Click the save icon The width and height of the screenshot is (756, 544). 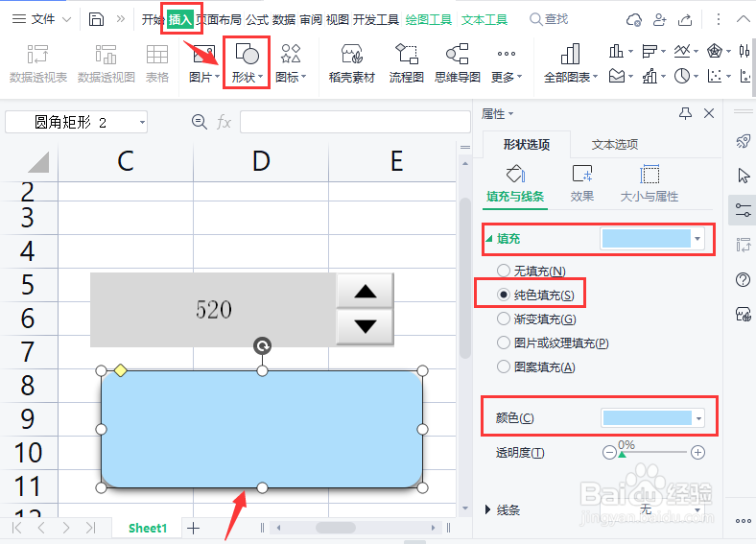click(97, 19)
